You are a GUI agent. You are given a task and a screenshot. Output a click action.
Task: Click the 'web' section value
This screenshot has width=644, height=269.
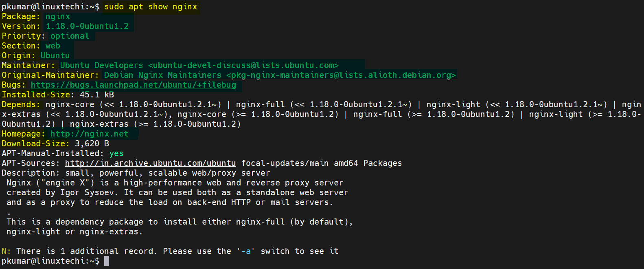53,46
